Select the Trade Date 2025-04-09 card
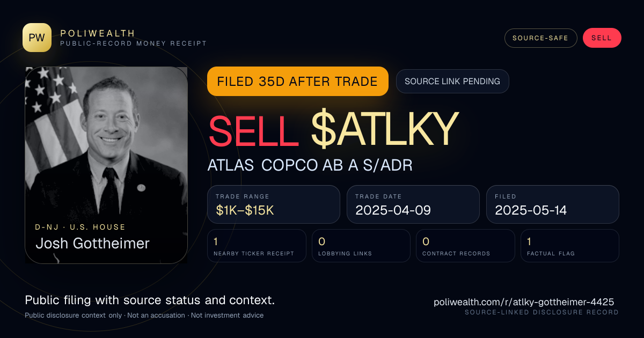The height and width of the screenshot is (338, 644). tap(413, 204)
